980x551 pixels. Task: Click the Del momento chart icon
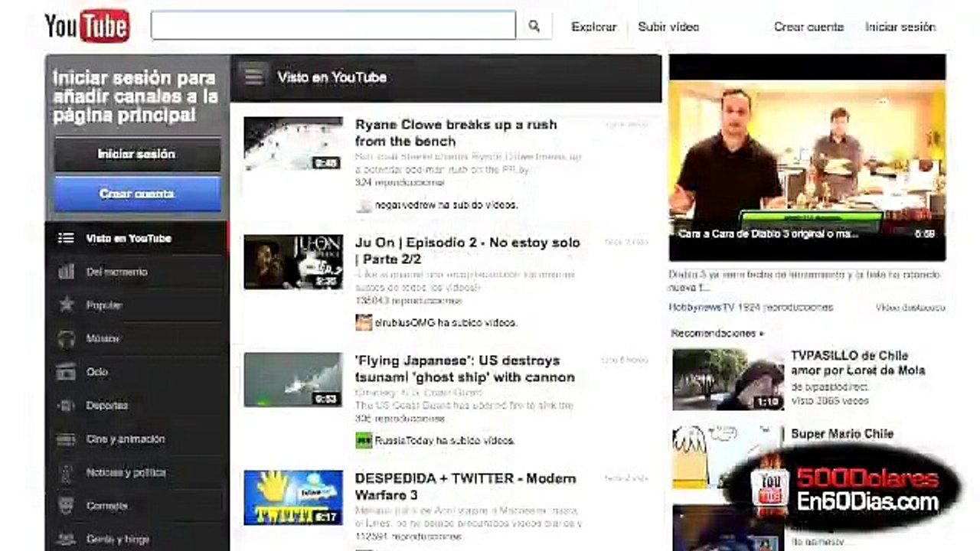pyautogui.click(x=67, y=272)
